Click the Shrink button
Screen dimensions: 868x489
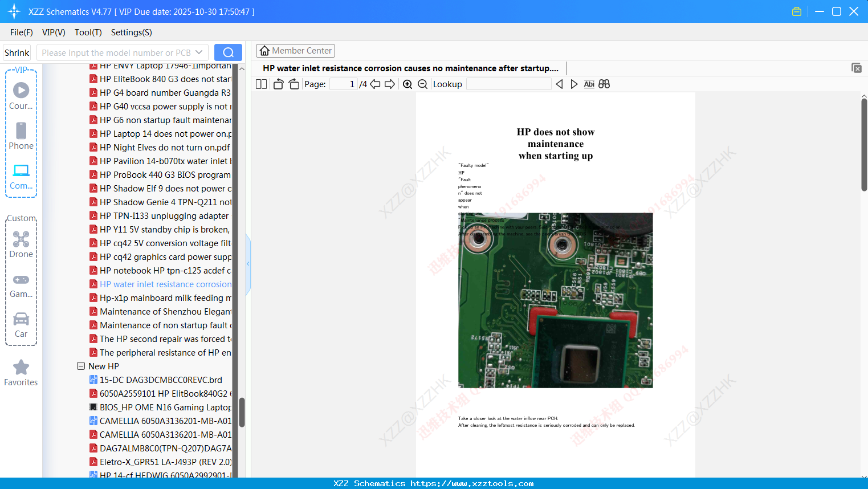pos(17,52)
